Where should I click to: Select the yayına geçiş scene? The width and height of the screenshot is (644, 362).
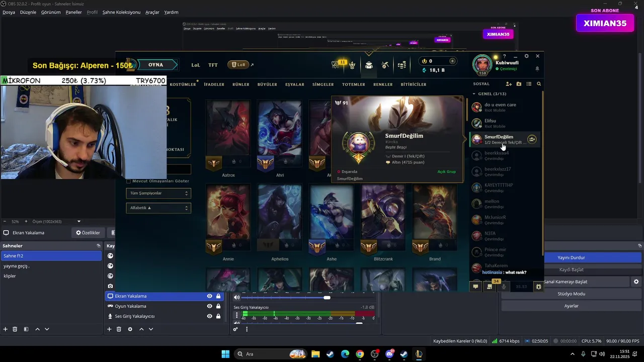(x=51, y=266)
